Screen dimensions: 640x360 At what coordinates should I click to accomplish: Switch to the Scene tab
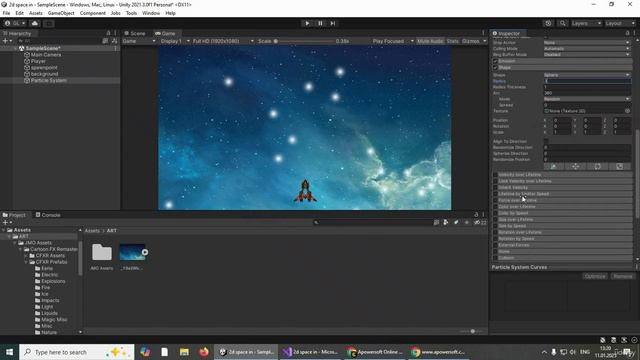point(135,33)
